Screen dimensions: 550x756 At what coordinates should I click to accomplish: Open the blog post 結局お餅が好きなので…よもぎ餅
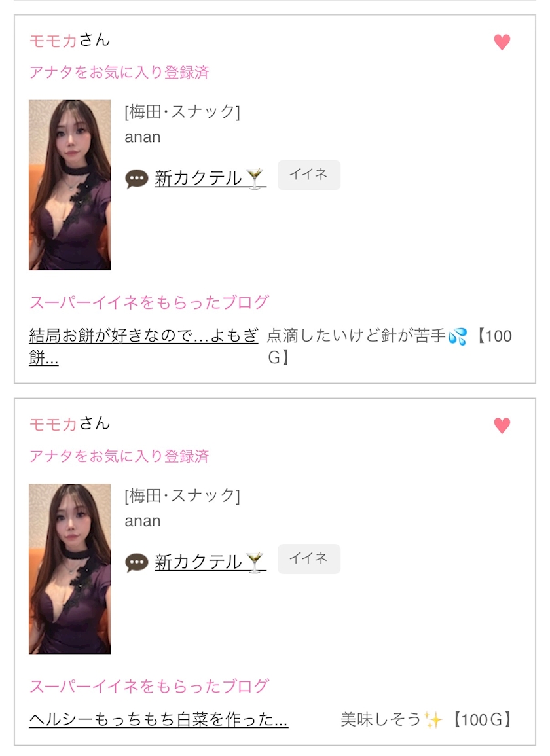pos(143,337)
